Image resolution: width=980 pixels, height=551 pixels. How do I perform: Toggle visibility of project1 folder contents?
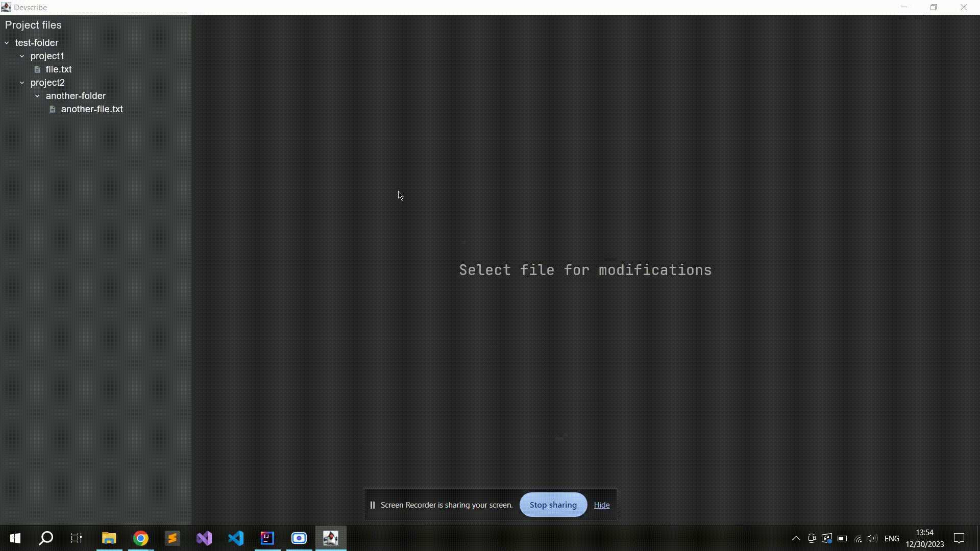22,56
